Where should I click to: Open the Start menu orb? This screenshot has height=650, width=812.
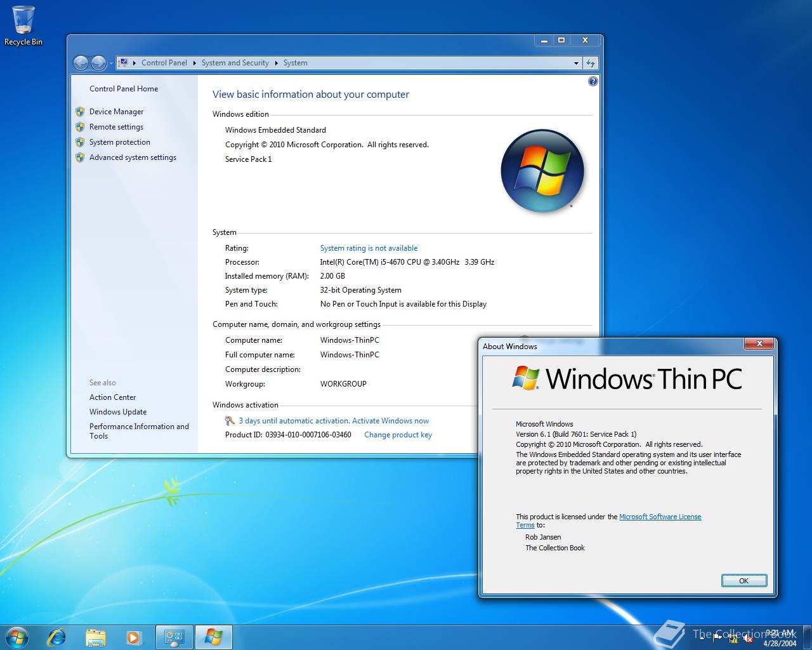click(17, 637)
